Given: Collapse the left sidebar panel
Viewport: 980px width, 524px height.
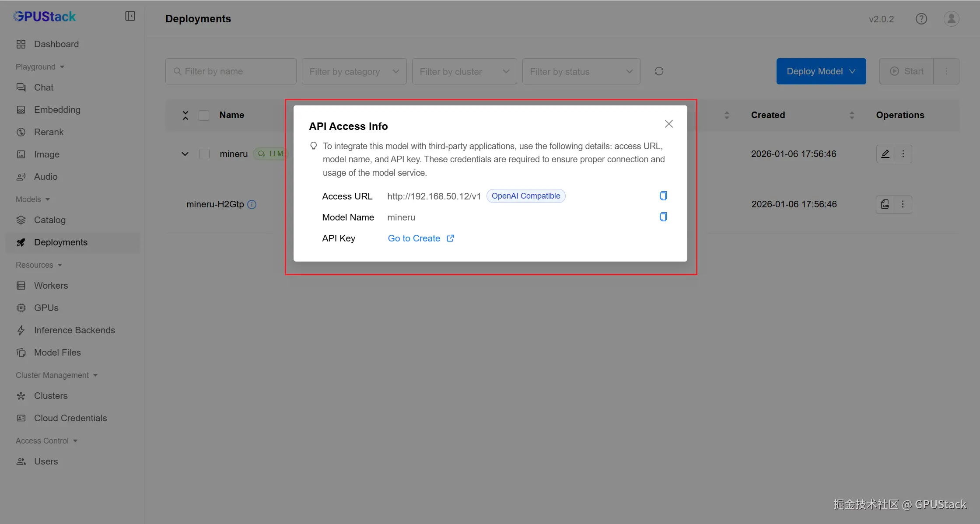Looking at the screenshot, I should click(x=130, y=16).
